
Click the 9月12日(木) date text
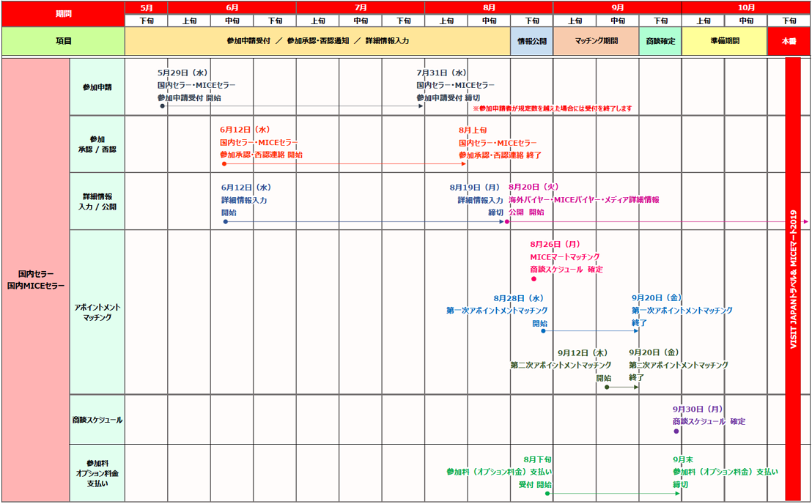pyautogui.click(x=583, y=353)
